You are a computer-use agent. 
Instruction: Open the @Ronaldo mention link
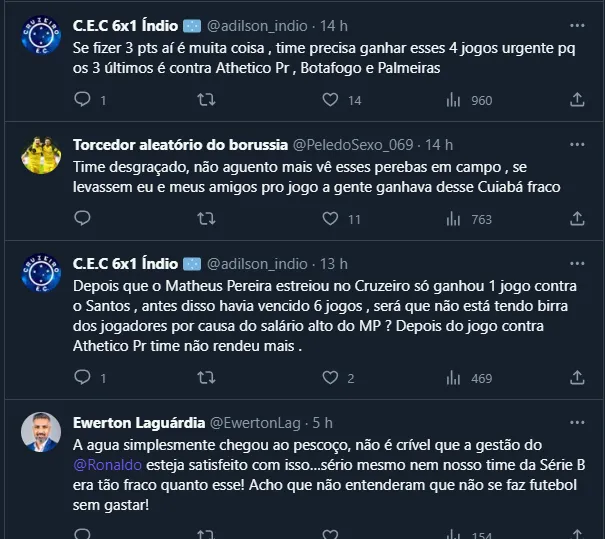[x=107, y=464]
